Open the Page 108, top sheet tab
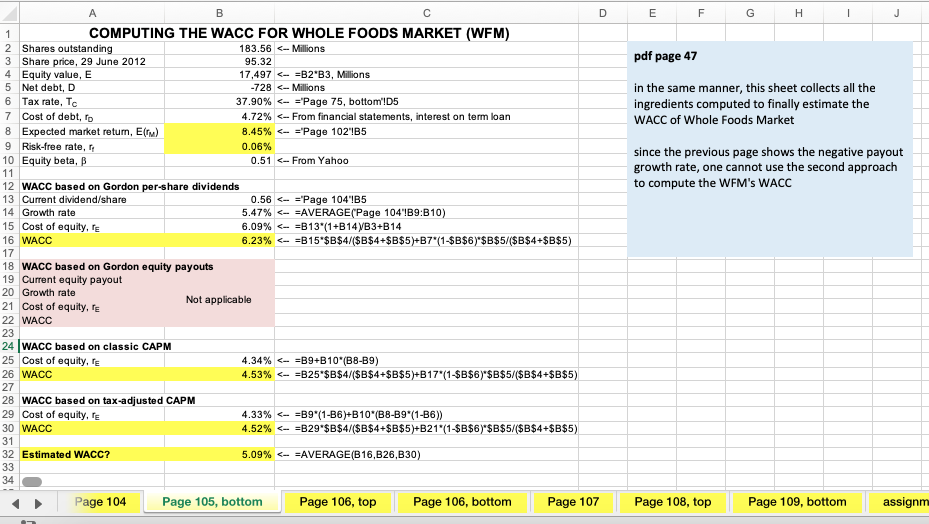Screen dimensions: 929x524 pyautogui.click(x=672, y=502)
